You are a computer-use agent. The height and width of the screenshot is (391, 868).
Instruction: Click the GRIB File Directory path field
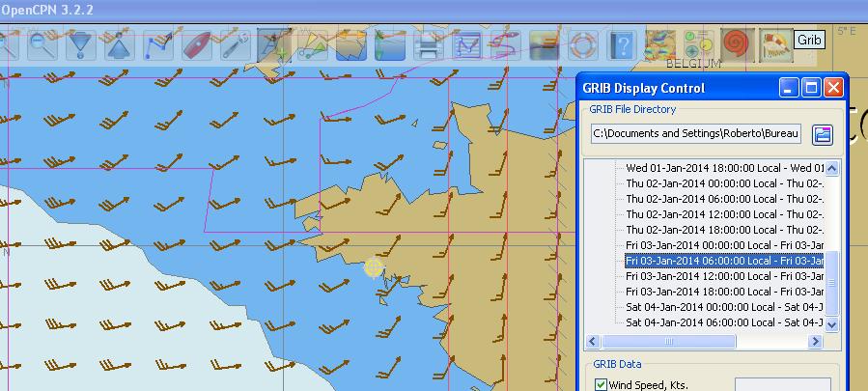[x=696, y=133]
